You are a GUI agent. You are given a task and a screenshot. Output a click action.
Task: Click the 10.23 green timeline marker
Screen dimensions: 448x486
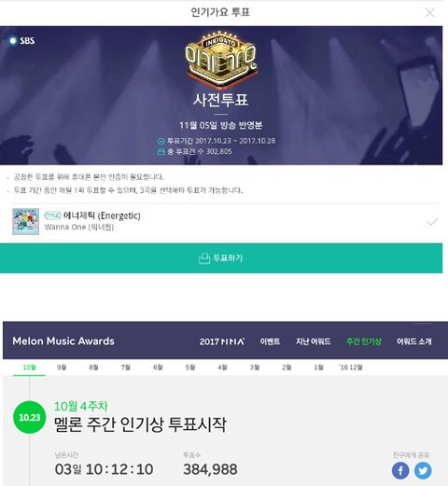(30, 417)
